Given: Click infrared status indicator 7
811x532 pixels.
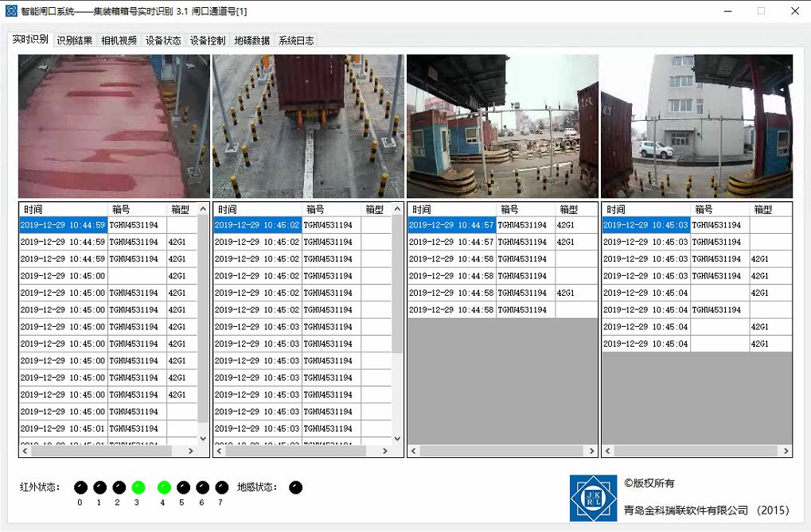Looking at the screenshot, I should (221, 487).
